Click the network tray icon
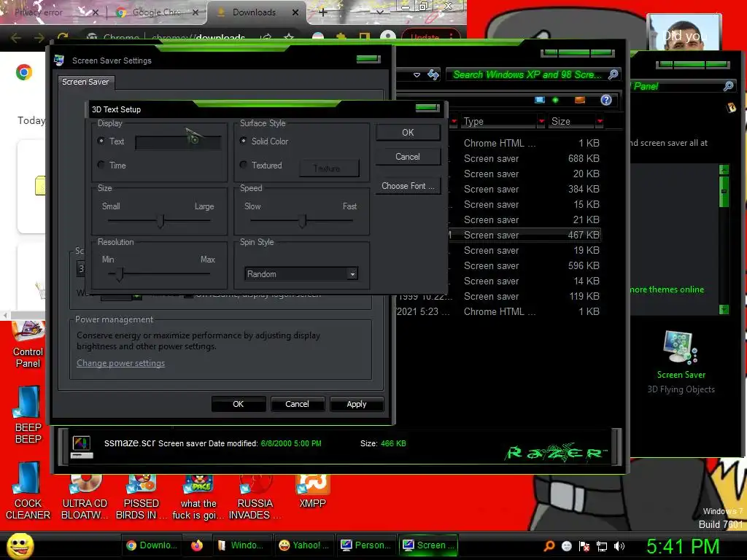The image size is (747, 560). [602, 546]
